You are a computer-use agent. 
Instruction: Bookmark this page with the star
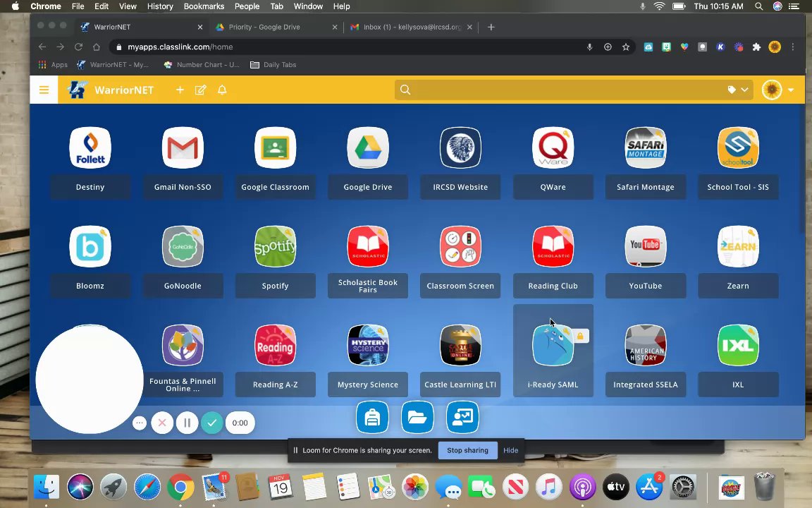(626, 47)
